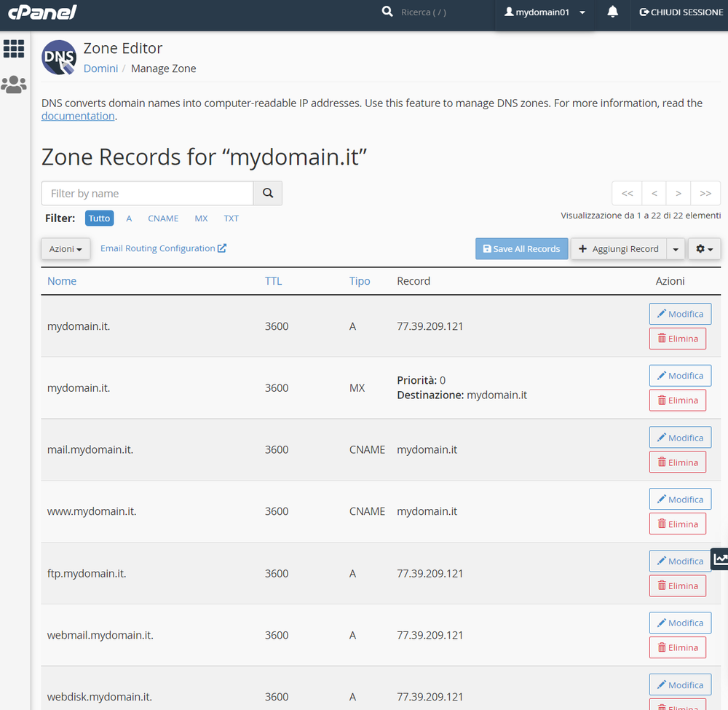Screen dimensions: 728x710
Task: Modifica the mydomain.it A record
Action: tap(680, 314)
